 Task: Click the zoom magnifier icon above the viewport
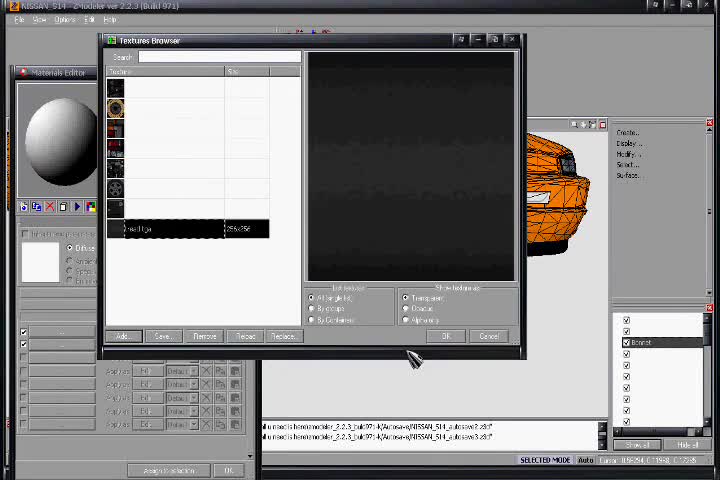[574, 124]
